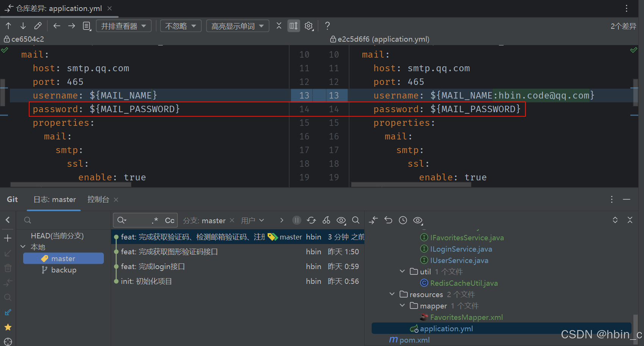Collapse the 本地 branches node
This screenshot has height=346, width=644.
[23, 247]
